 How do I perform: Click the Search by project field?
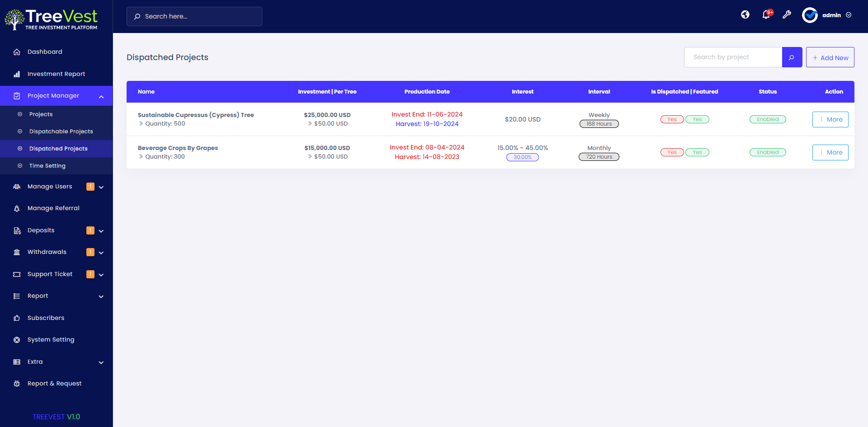click(733, 57)
